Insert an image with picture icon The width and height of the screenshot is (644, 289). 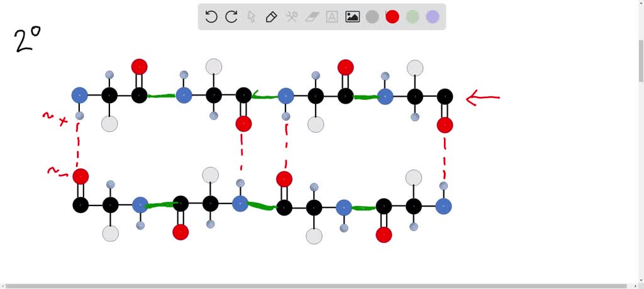pyautogui.click(x=352, y=17)
